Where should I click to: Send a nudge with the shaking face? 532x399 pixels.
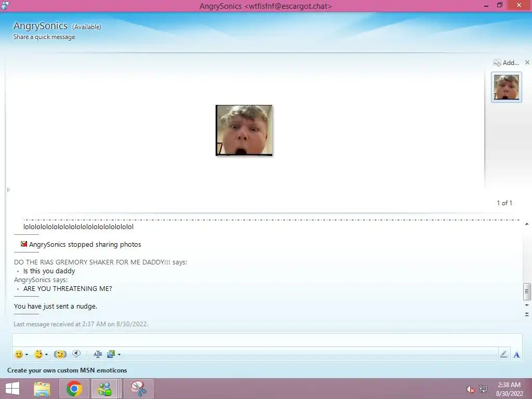pos(60,354)
